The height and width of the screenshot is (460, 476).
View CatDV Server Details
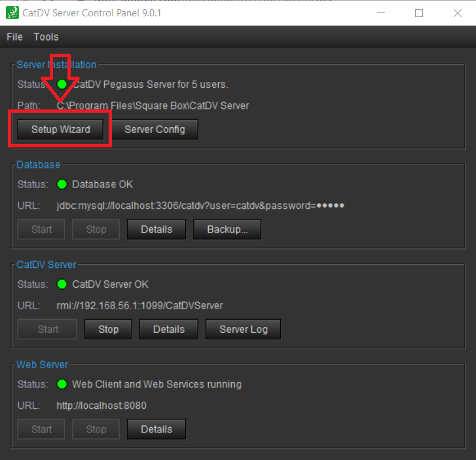(x=169, y=329)
